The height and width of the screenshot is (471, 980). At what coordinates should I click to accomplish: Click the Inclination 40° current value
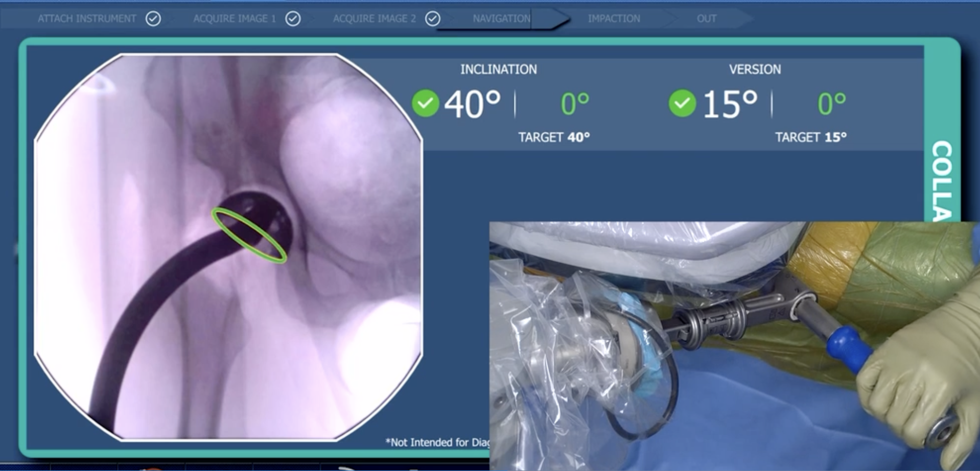tap(473, 104)
